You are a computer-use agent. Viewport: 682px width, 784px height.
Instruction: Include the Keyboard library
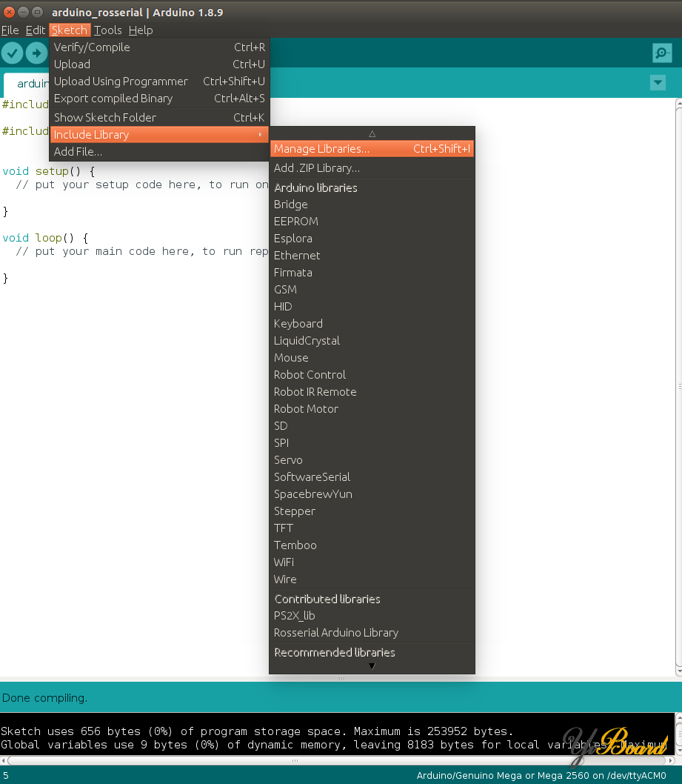pos(372,324)
